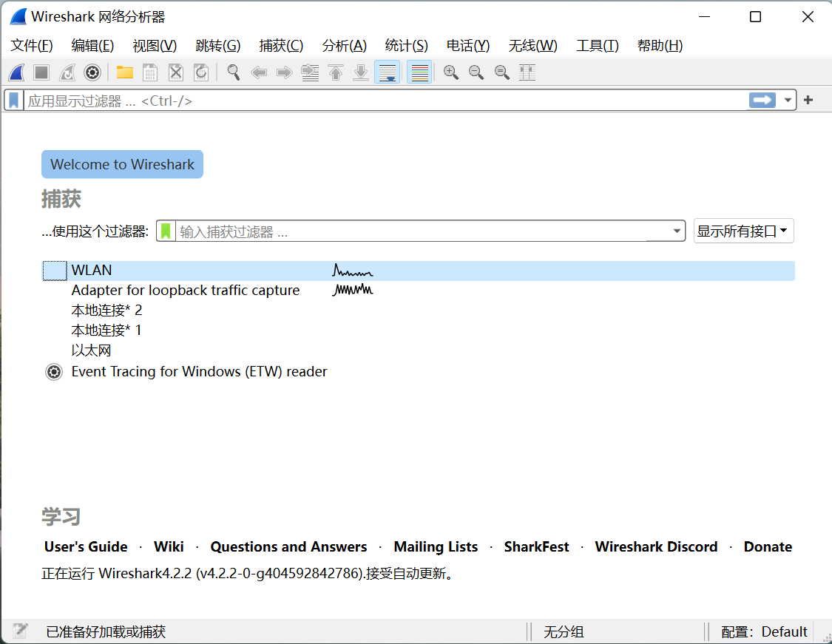
Task: Click the stop capture square icon
Action: (41, 72)
